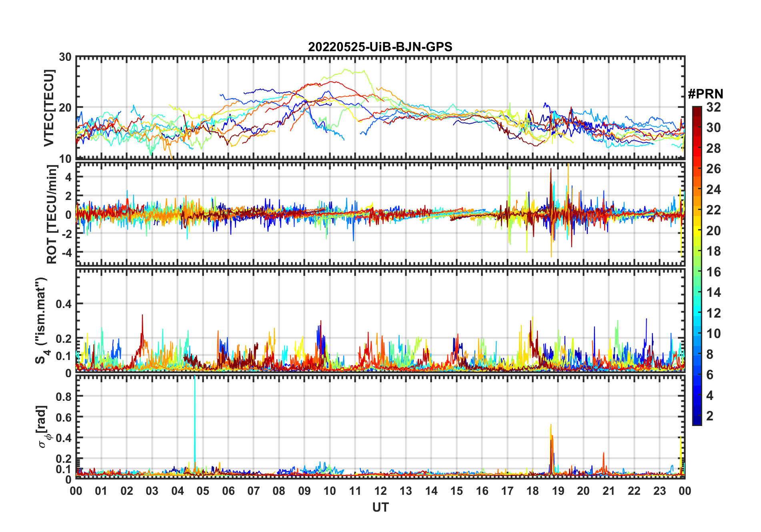Select the "UT" x-axis label
The image size is (761, 532).
pyautogui.click(x=380, y=508)
